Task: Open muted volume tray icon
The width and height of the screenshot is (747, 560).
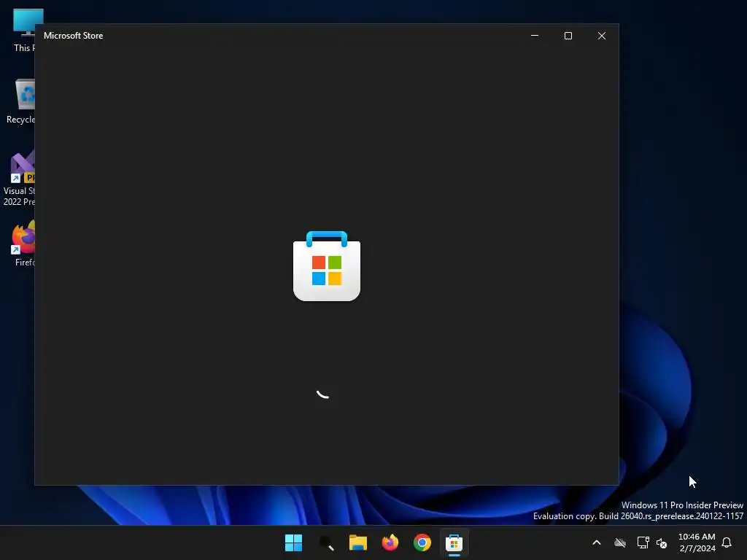Action: (x=662, y=542)
